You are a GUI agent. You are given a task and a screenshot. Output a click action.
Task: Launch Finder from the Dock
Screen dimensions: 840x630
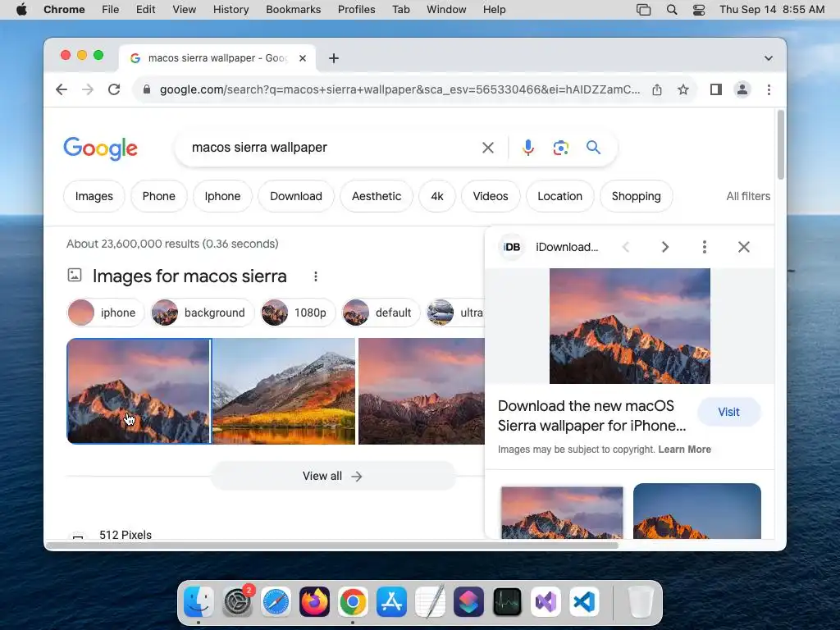click(199, 602)
